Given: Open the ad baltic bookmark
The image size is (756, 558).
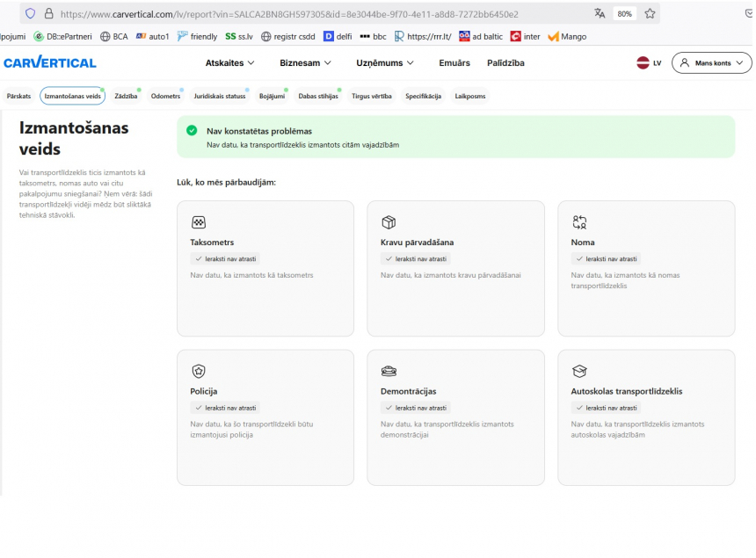Looking at the screenshot, I should pyautogui.click(x=481, y=37).
